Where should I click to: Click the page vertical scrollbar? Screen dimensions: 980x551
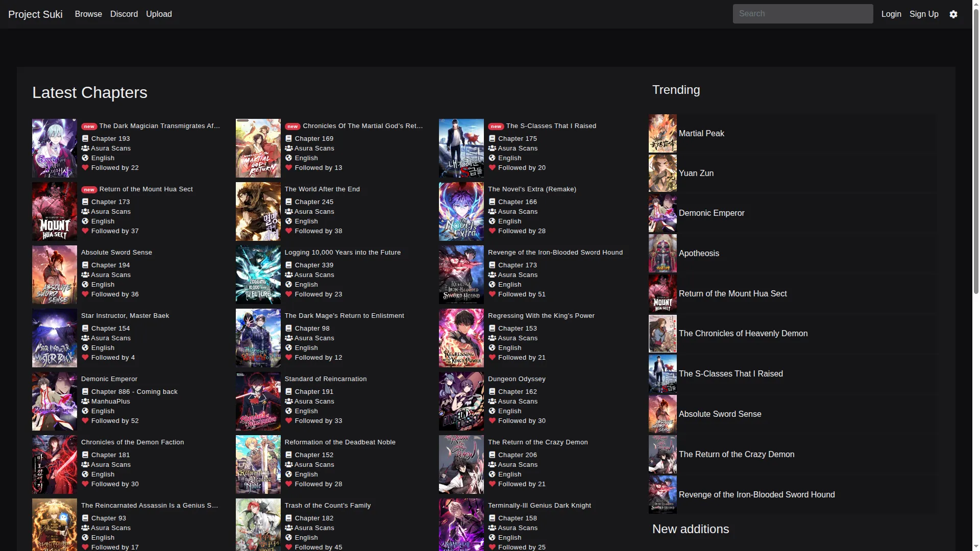[976, 153]
